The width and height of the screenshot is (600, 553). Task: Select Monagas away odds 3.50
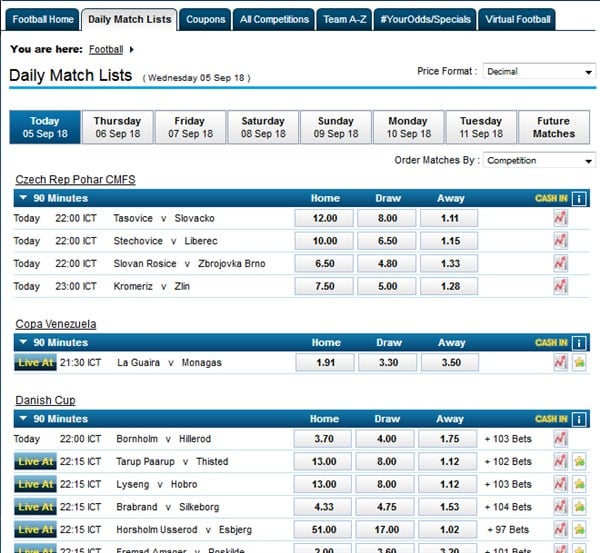(450, 362)
